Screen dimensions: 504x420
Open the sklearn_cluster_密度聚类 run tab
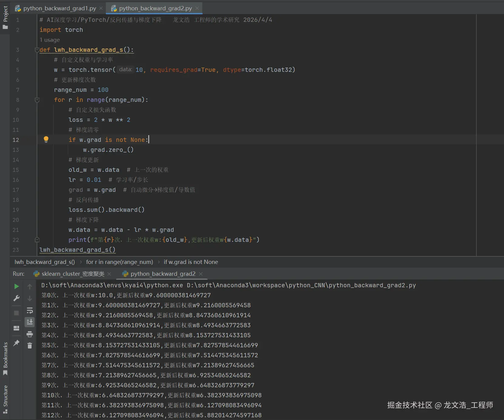coord(73,274)
